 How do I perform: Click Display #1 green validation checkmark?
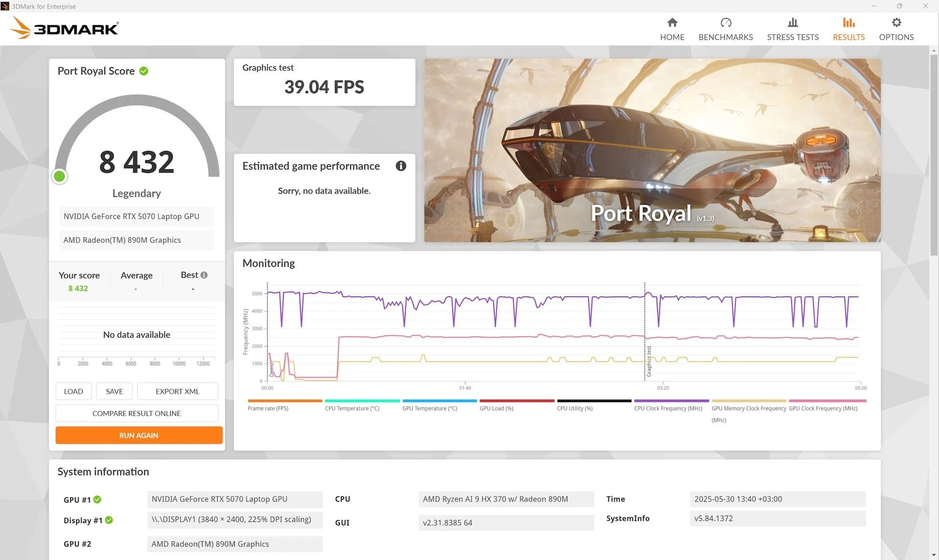click(109, 520)
